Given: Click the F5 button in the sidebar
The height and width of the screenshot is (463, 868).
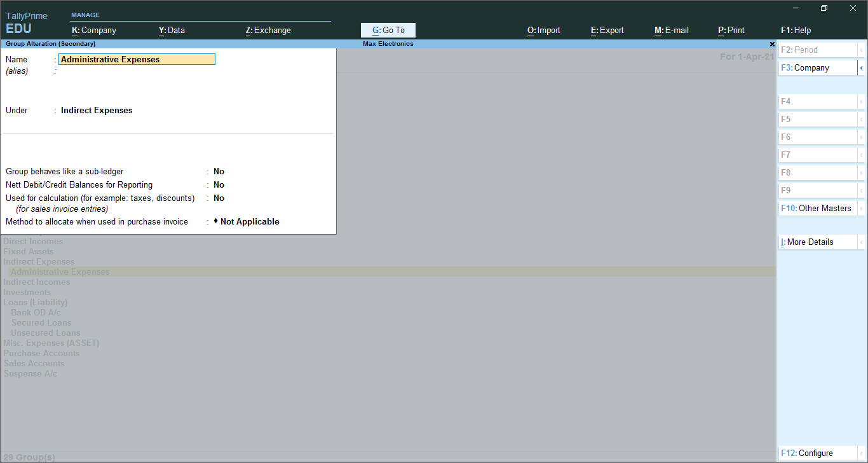Looking at the screenshot, I should pos(818,119).
